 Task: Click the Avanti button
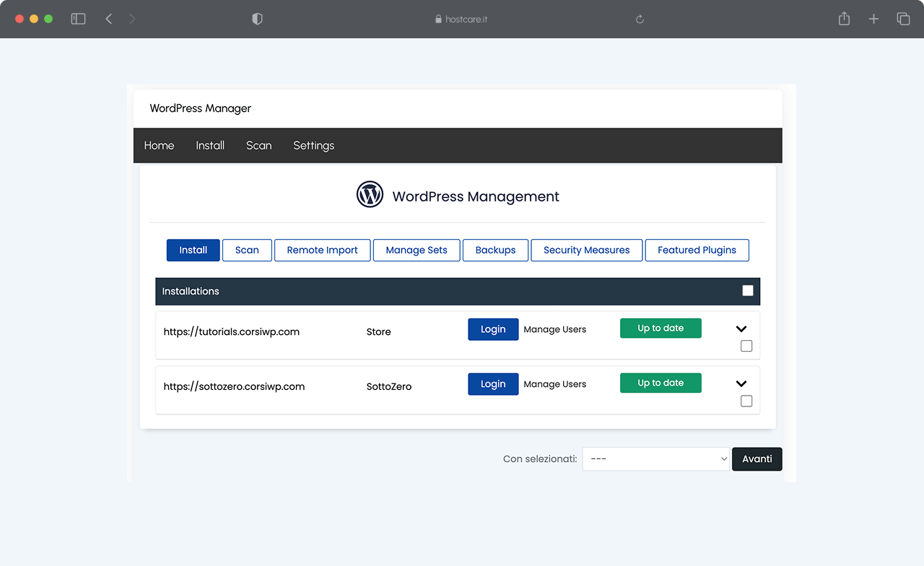point(757,459)
